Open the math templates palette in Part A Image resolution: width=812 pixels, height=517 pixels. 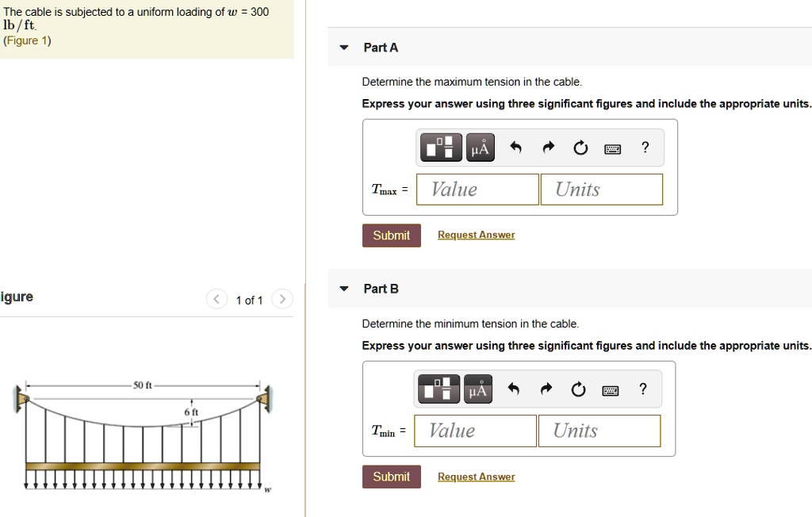click(x=440, y=147)
